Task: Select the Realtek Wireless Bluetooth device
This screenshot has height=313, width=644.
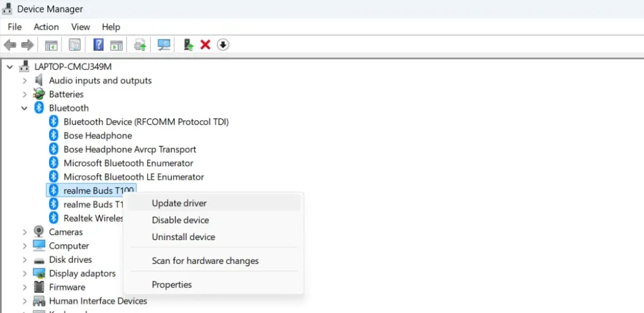Action: [x=93, y=218]
